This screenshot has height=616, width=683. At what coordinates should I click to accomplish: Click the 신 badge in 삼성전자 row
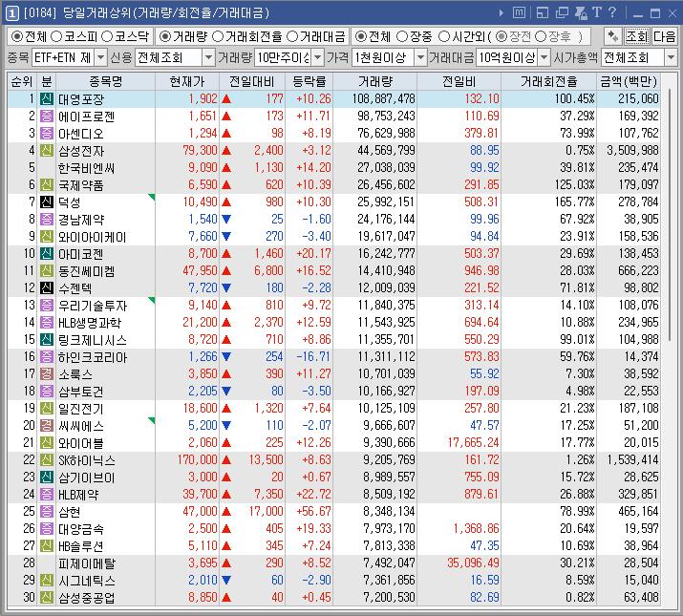click(x=47, y=150)
